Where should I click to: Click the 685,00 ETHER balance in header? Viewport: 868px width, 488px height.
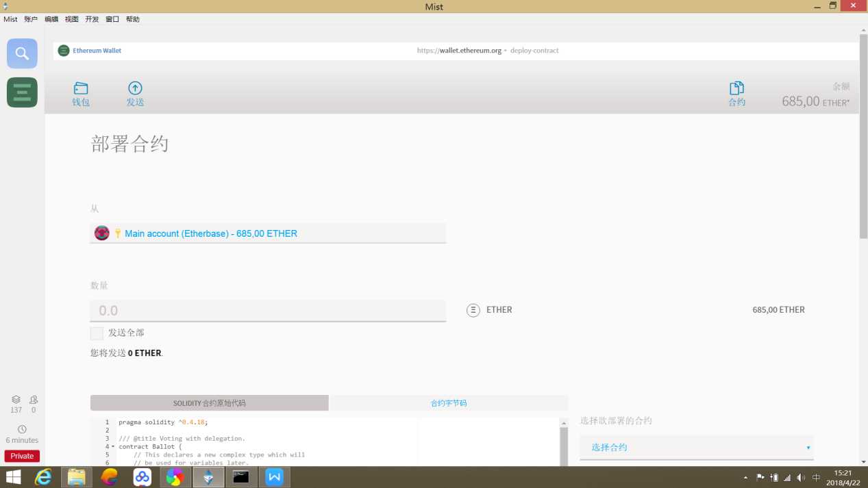click(x=815, y=101)
